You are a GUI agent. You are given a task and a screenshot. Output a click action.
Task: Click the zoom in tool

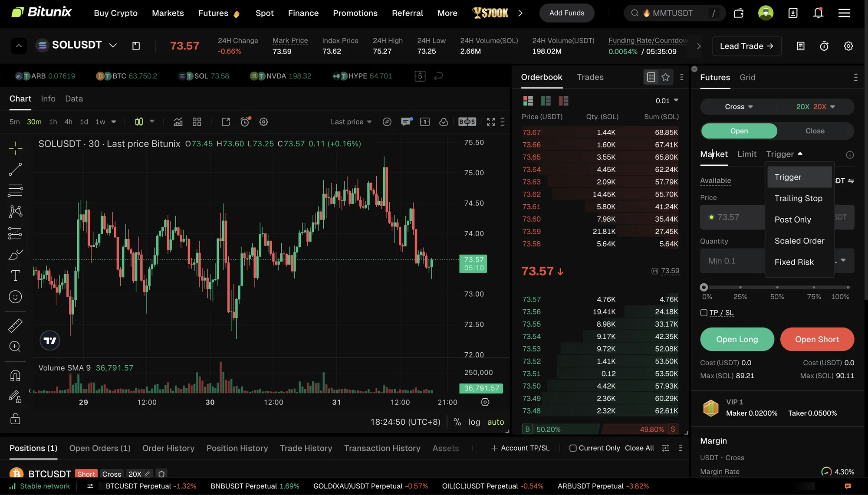(15, 347)
